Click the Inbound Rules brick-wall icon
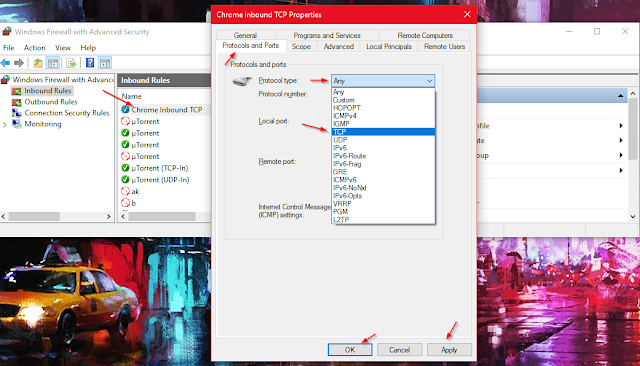Image resolution: width=640 pixels, height=366 pixels. point(16,91)
